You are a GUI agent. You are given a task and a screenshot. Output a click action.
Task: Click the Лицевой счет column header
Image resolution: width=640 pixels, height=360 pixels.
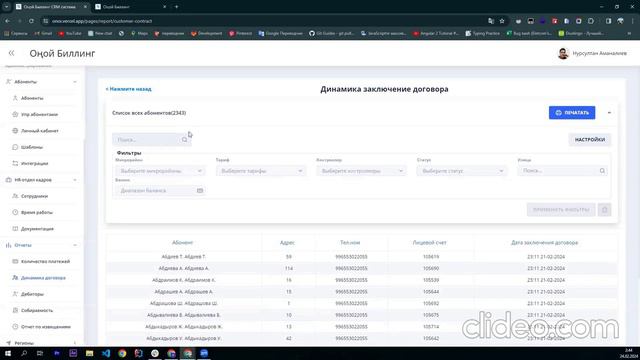pyautogui.click(x=429, y=242)
